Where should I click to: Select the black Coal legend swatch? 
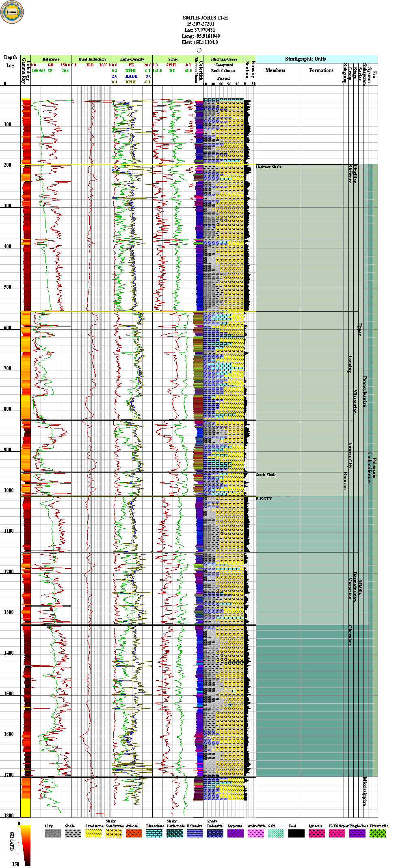296,833
